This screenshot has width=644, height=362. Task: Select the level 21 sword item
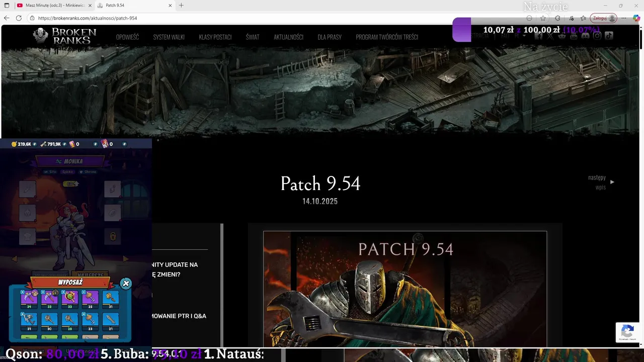point(111,322)
